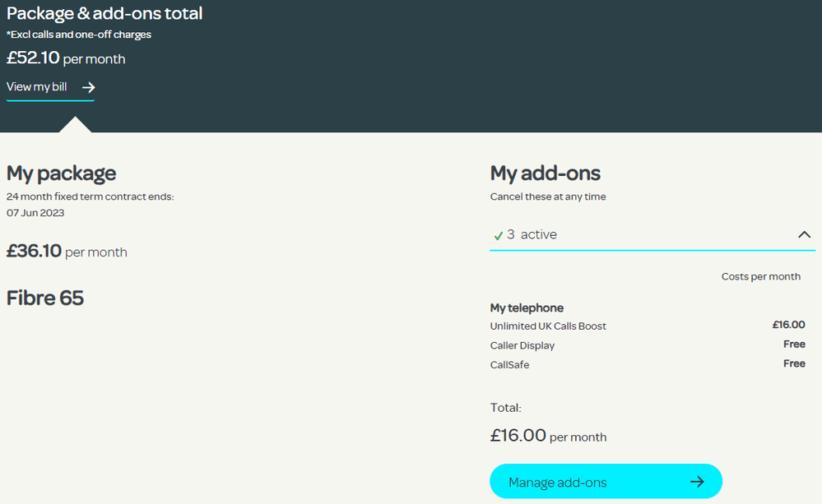Click the CallSafe add-on entry
This screenshot has height=504, width=822.
(x=510, y=364)
